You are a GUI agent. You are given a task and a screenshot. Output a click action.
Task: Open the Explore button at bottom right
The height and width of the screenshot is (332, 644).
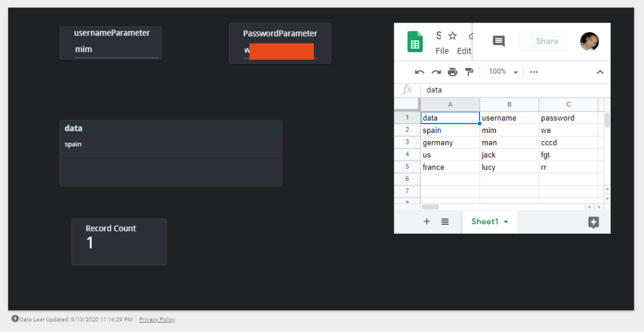point(593,222)
